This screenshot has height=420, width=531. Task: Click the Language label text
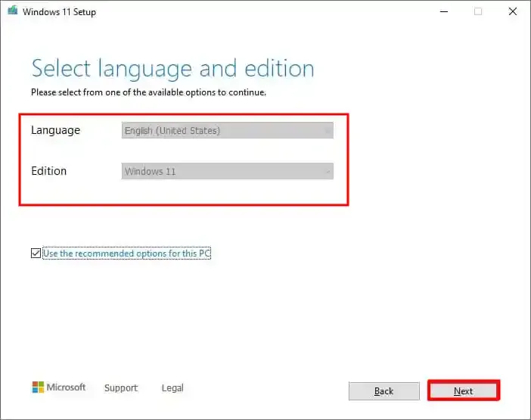(x=55, y=130)
